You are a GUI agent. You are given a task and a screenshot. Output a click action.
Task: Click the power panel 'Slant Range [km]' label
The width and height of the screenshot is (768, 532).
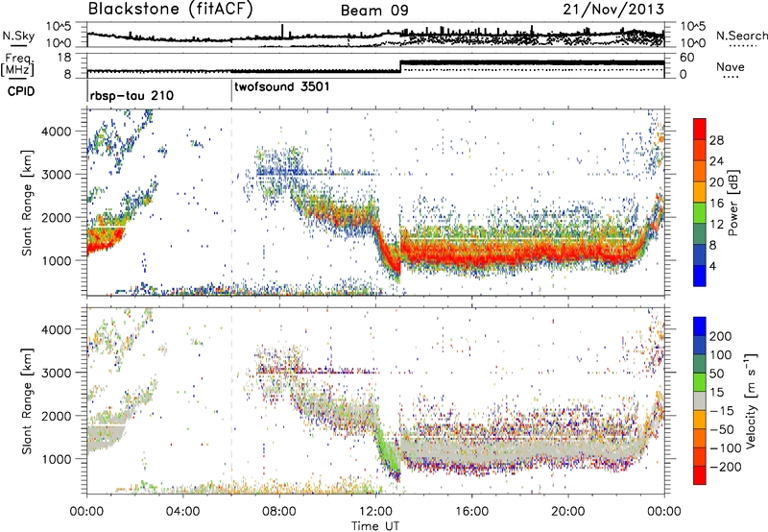click(x=27, y=203)
